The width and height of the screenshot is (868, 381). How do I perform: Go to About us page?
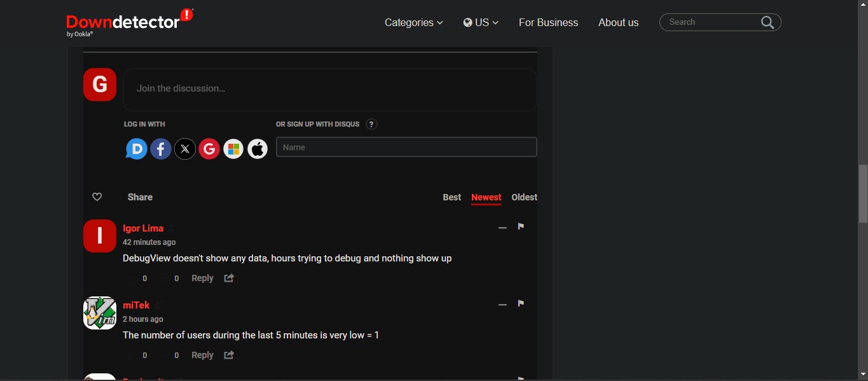click(x=618, y=22)
